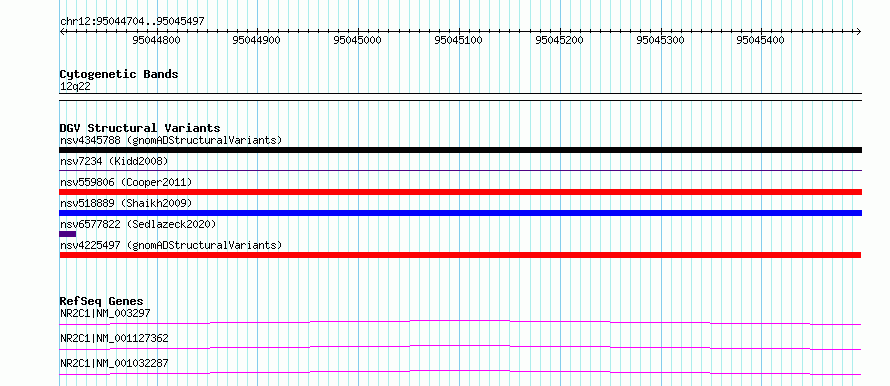The width and height of the screenshot is (890, 386).
Task: Select the RefSeq Genes track title
Action: (102, 301)
